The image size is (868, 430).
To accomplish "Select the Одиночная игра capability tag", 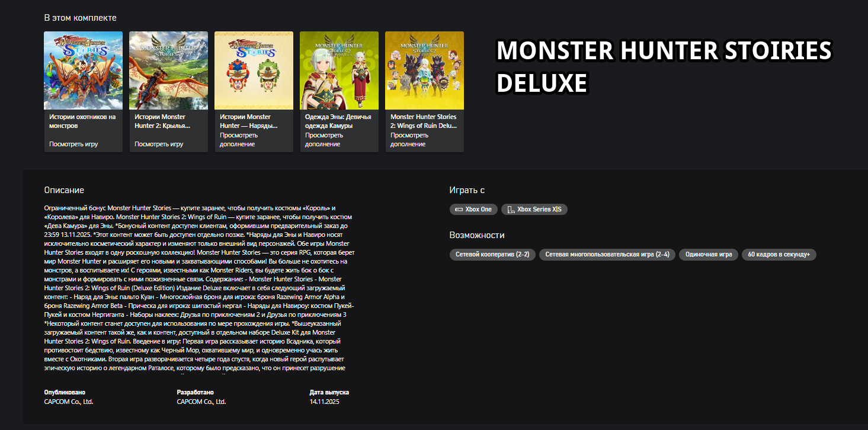I will tap(709, 255).
